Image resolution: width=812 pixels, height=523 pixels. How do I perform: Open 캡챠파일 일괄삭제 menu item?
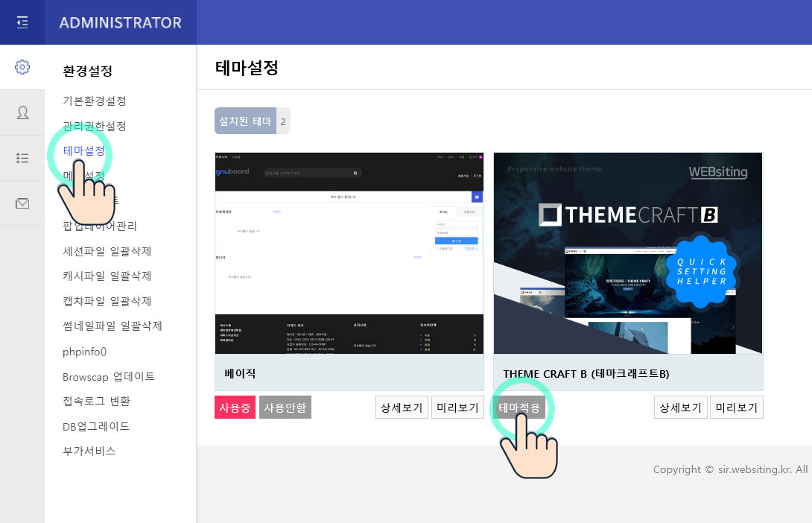pos(107,301)
